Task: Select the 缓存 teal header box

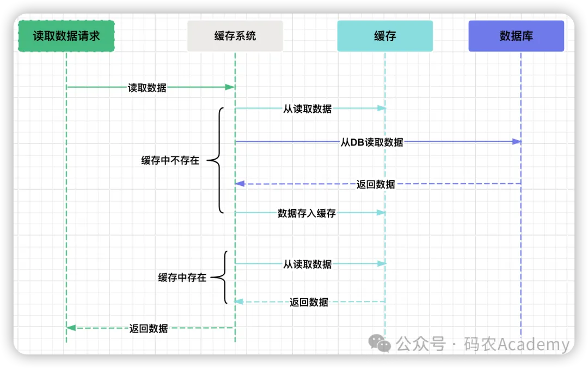Action: [x=385, y=35]
